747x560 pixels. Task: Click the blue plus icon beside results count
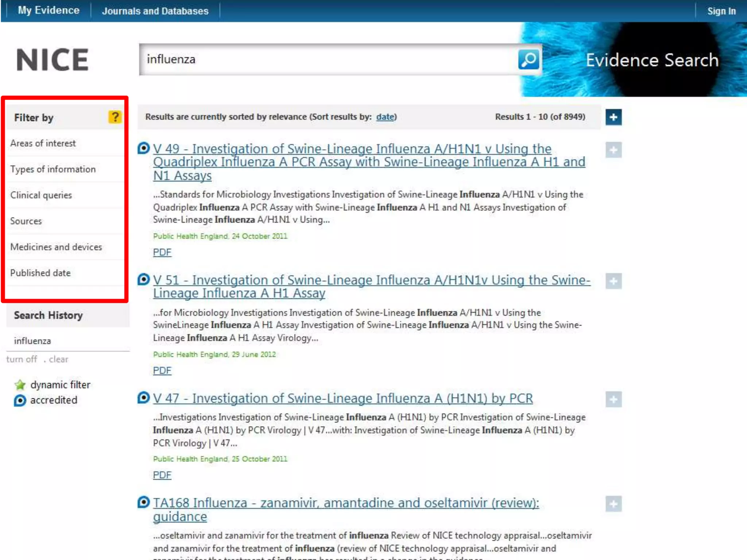point(614,117)
